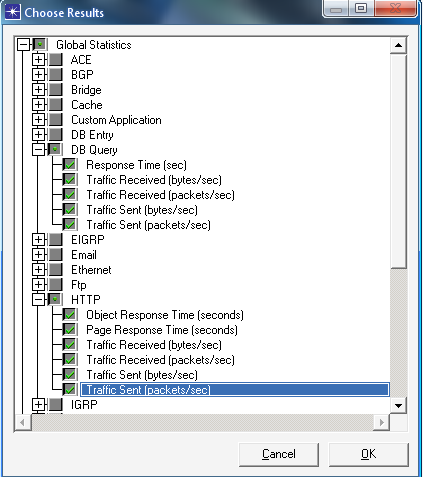Image resolution: width=423 pixels, height=477 pixels.
Task: Expand the Cache statistics node
Action: click(x=38, y=105)
